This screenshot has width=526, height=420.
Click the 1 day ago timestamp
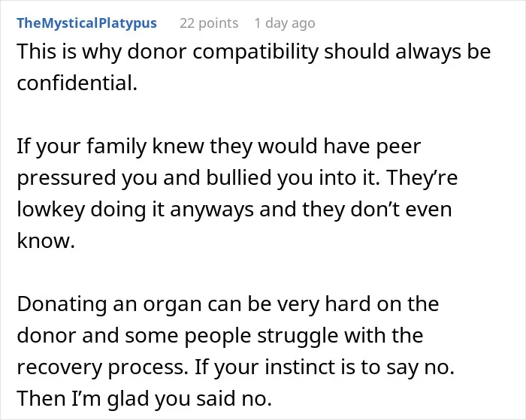click(x=285, y=23)
